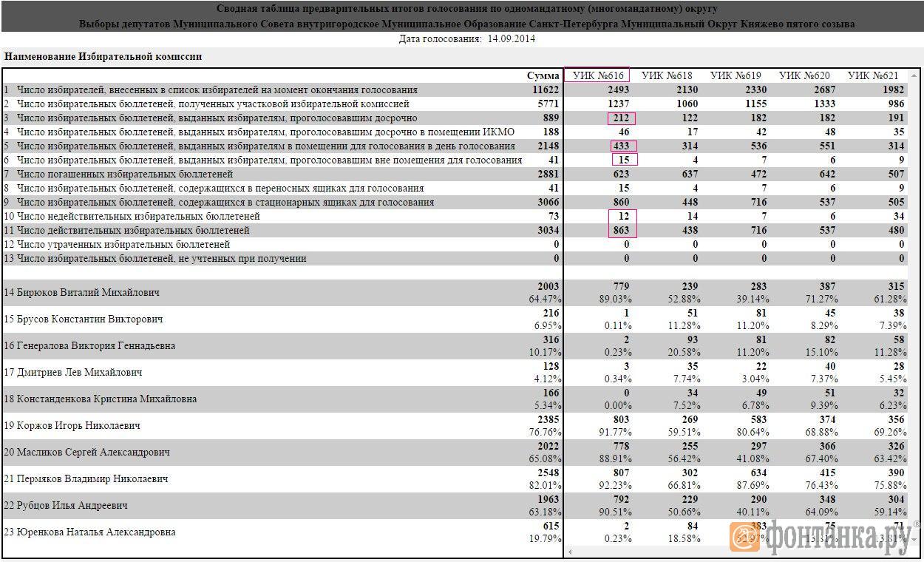The height and width of the screenshot is (562, 924).
Task: Click the vertical scrollbar down arrow
Action: pyautogui.click(x=914, y=541)
